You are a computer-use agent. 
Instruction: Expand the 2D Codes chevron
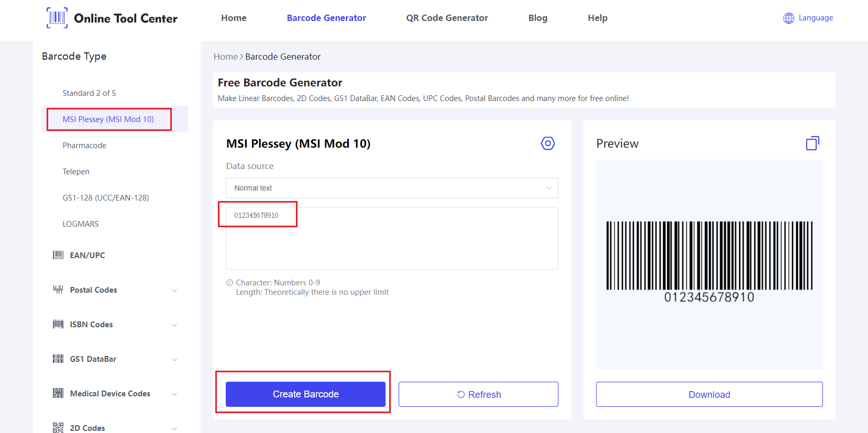[x=174, y=429]
